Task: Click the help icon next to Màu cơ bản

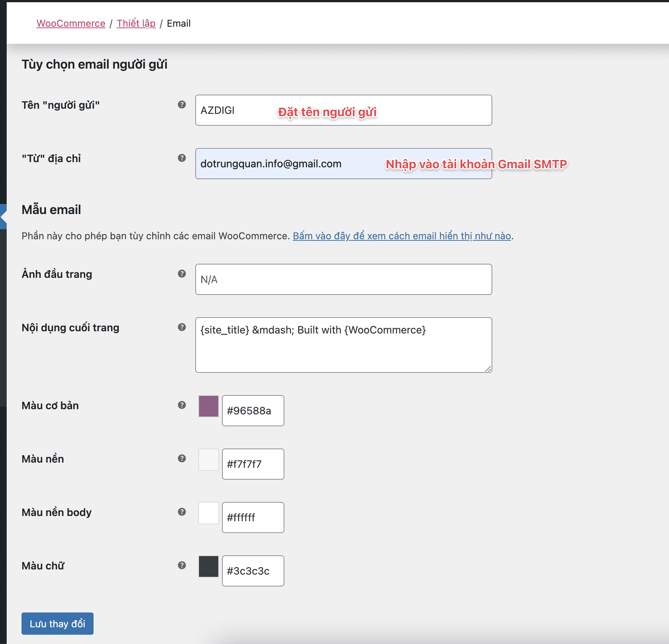Action: point(182,405)
